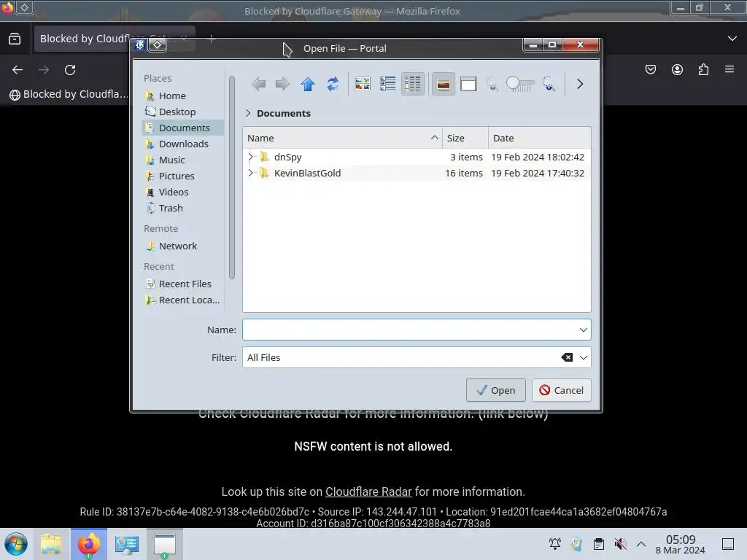Viewport: 747px width, 560px height.
Task: Go up to the parent folder
Action: tap(308, 85)
